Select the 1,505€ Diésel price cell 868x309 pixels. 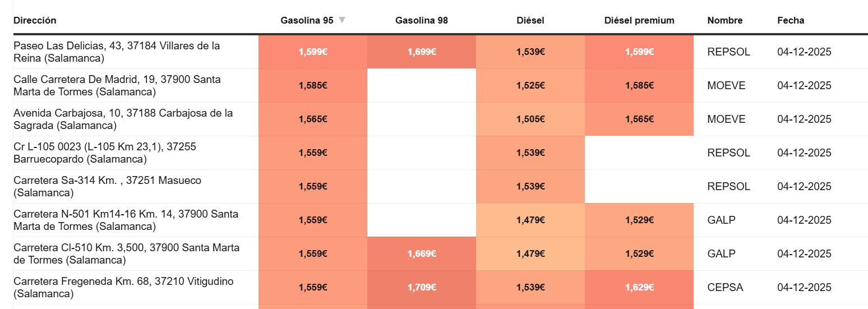click(530, 119)
